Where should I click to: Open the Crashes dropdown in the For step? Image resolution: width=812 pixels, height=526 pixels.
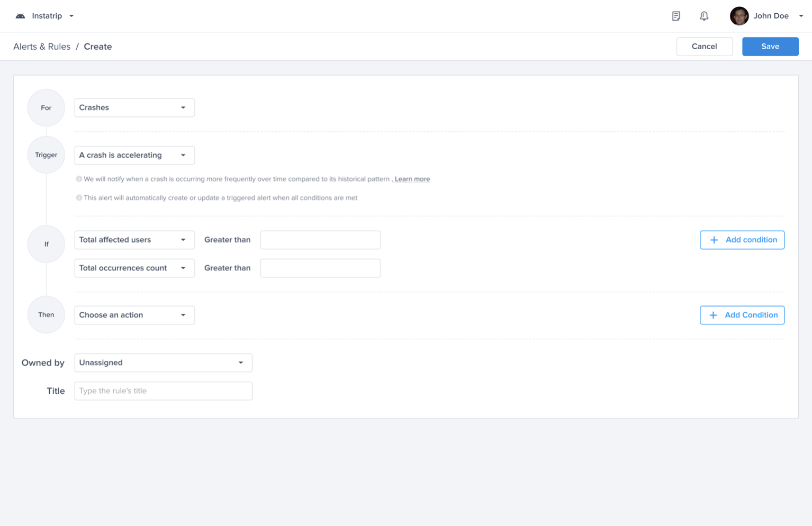pyautogui.click(x=134, y=107)
